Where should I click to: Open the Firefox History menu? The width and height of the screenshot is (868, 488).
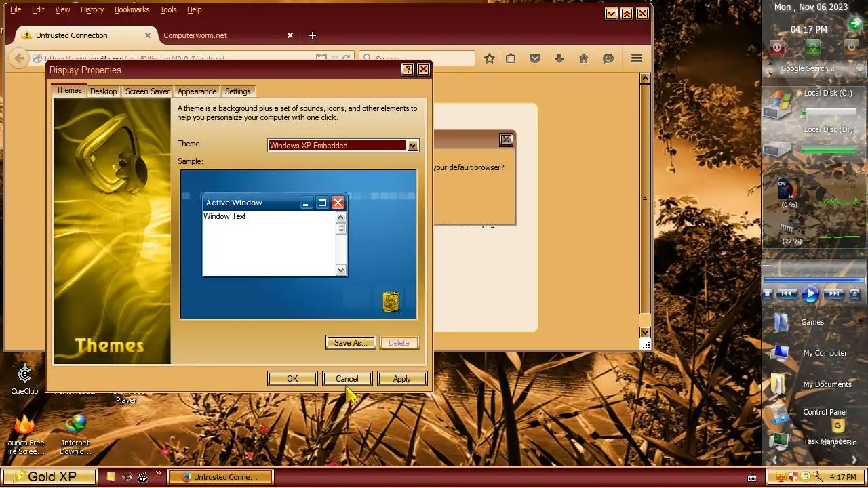tap(92, 9)
